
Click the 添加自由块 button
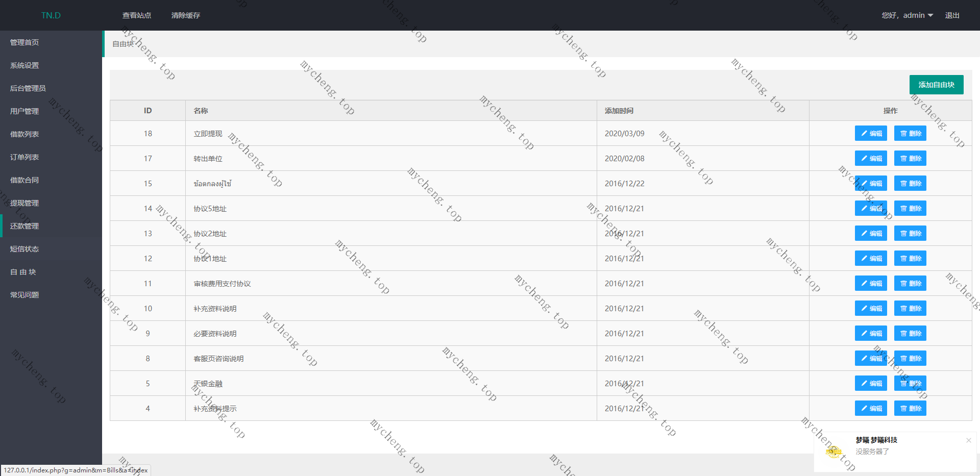pyautogui.click(x=936, y=85)
